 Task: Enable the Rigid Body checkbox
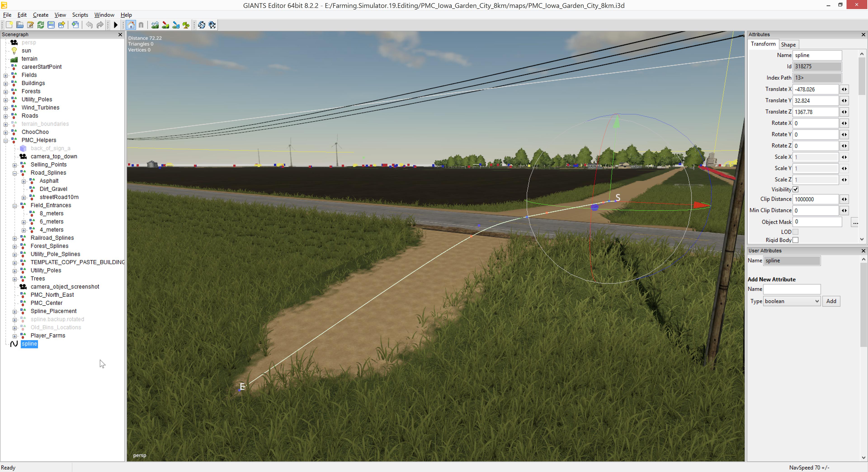coord(796,240)
